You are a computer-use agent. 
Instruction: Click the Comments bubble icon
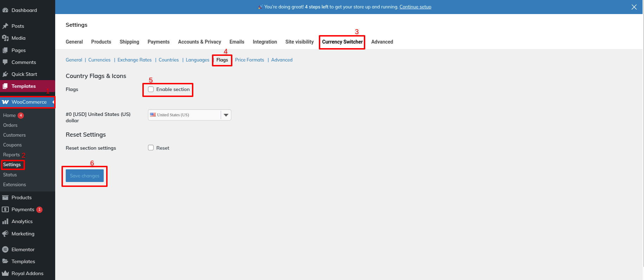point(5,62)
